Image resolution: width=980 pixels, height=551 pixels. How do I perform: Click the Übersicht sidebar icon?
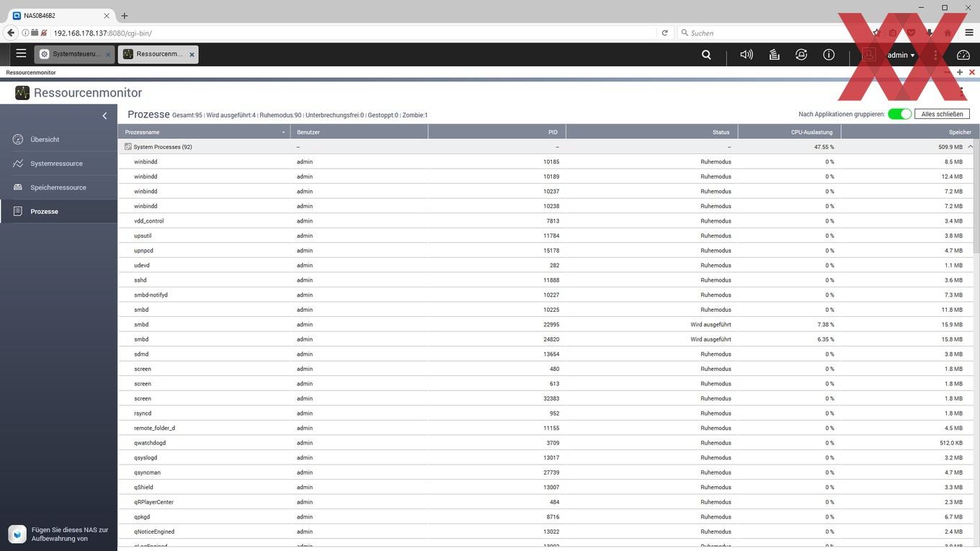[x=18, y=139]
